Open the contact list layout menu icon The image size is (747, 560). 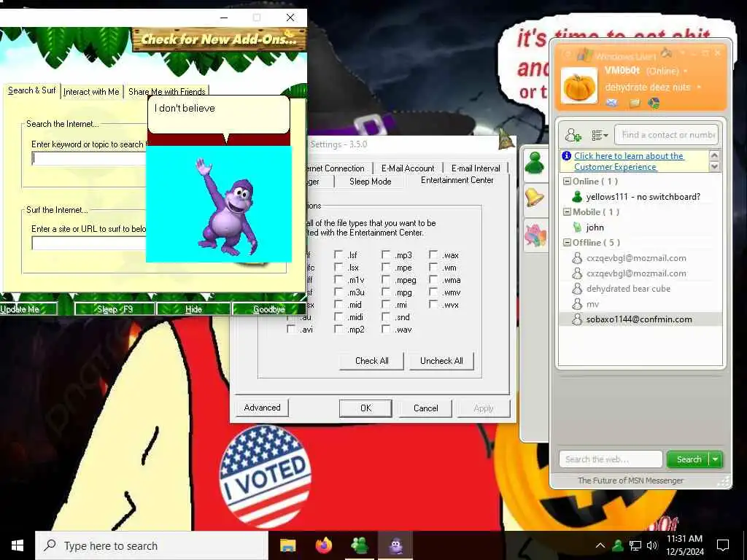600,135
